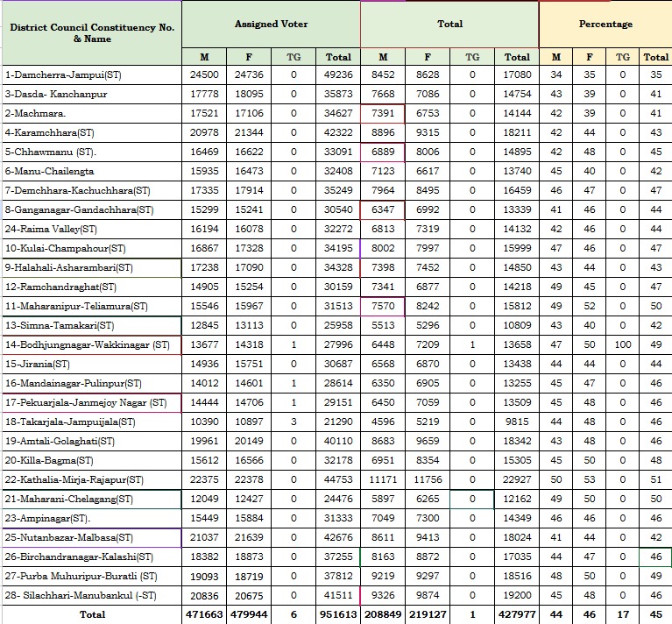
Task: Click the 14-Bodhjungnagar-Wakkinagar (ST) constituency cell
Action: coord(87,345)
